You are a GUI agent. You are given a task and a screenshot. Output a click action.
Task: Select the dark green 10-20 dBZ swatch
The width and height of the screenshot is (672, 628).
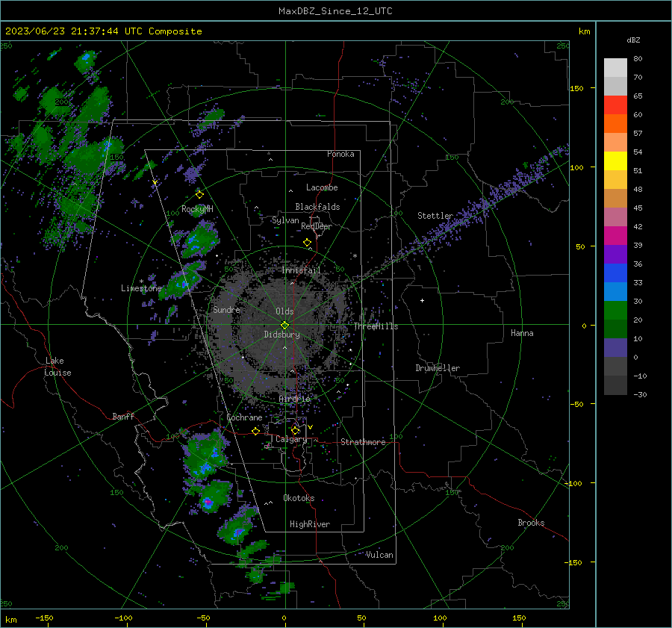tap(615, 329)
